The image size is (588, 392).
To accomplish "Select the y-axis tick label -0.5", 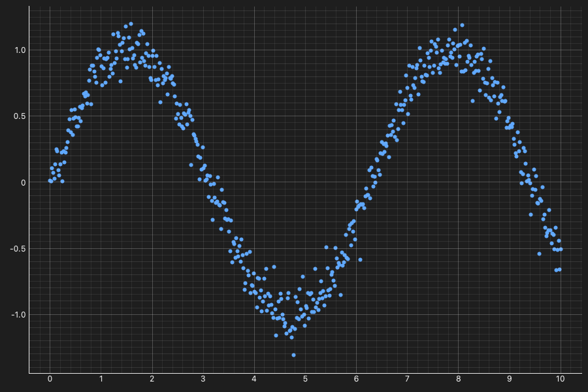I will pos(18,249).
